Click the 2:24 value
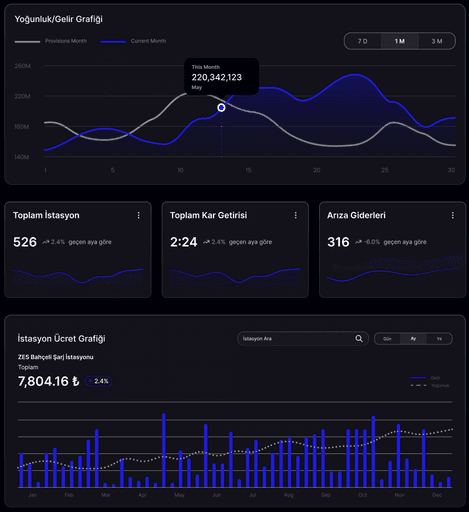Screen dimensions: 469x512 tap(184, 242)
